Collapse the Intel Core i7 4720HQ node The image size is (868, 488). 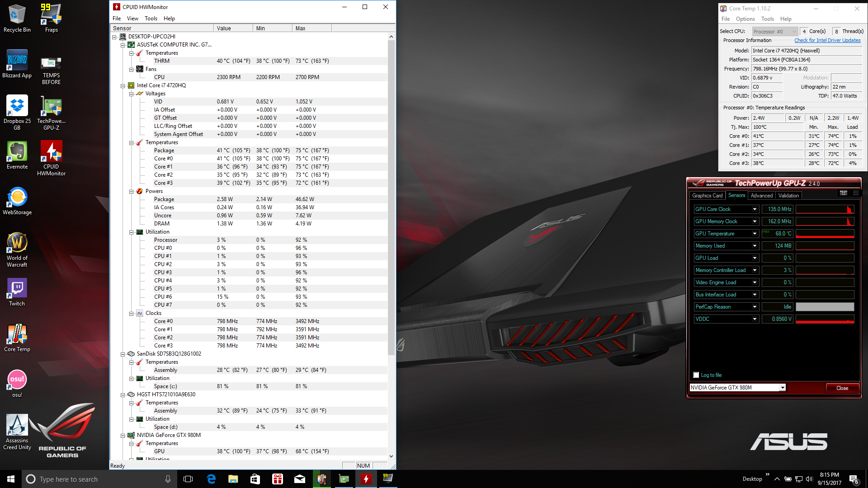click(x=123, y=85)
